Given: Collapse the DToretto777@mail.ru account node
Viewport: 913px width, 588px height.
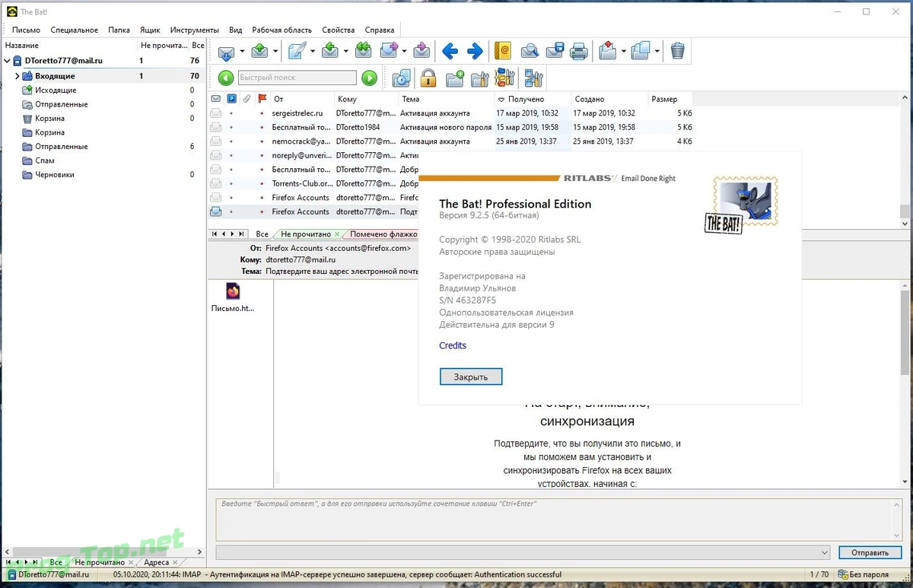Looking at the screenshot, I should point(8,60).
